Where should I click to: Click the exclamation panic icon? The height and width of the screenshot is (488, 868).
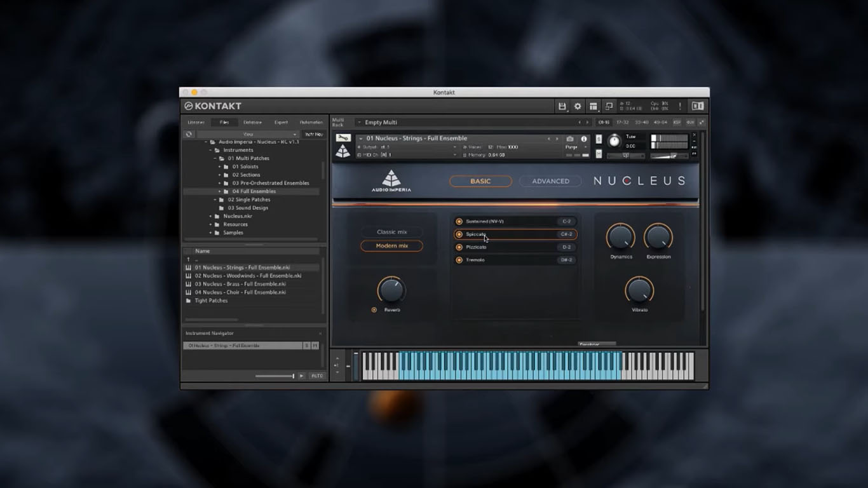click(x=680, y=106)
